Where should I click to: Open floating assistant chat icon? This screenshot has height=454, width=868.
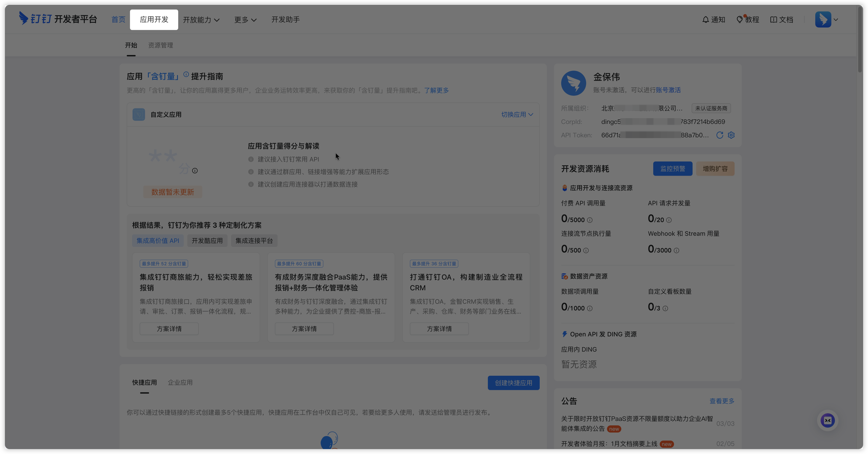click(828, 420)
